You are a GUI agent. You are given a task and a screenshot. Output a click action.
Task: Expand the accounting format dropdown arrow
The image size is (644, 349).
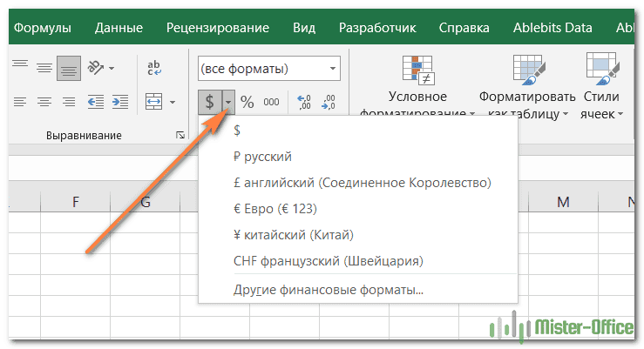pyautogui.click(x=228, y=103)
